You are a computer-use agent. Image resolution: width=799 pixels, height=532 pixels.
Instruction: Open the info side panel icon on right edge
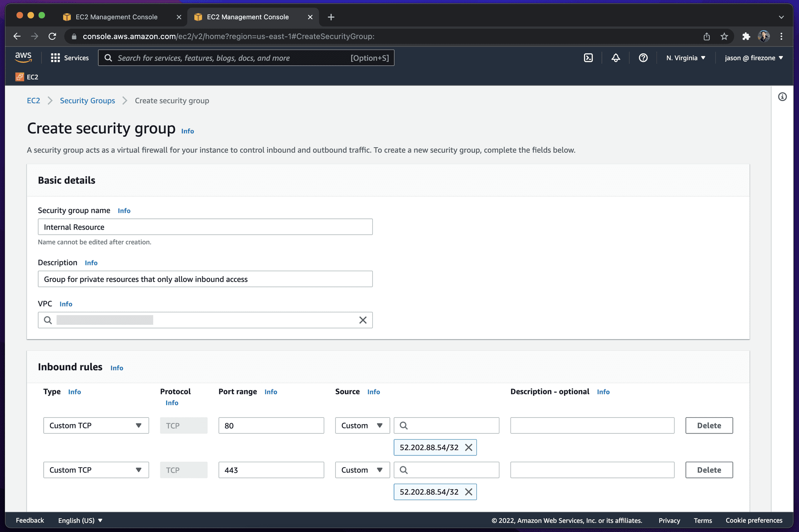(x=782, y=97)
